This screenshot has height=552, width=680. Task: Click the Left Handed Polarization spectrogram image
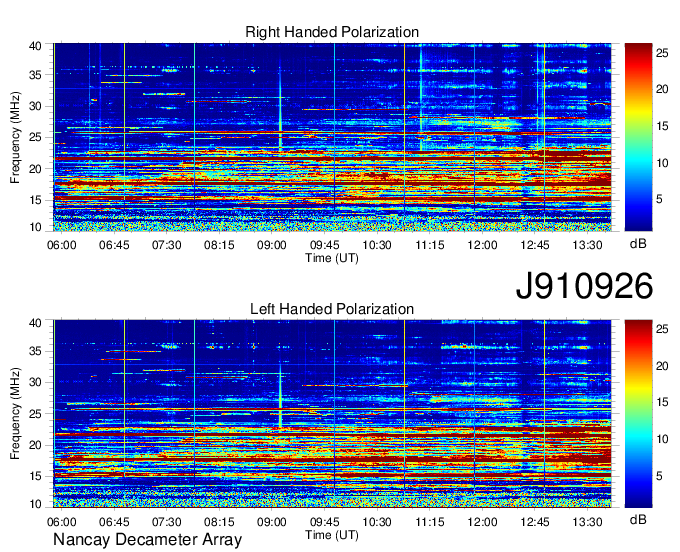tap(332, 414)
